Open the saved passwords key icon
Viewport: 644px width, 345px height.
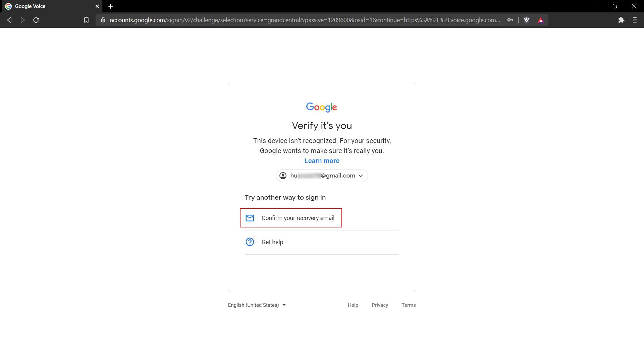tap(510, 20)
